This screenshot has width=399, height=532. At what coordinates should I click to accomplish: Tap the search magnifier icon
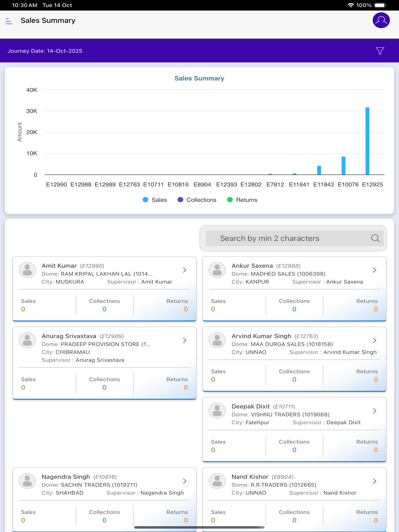[375, 238]
